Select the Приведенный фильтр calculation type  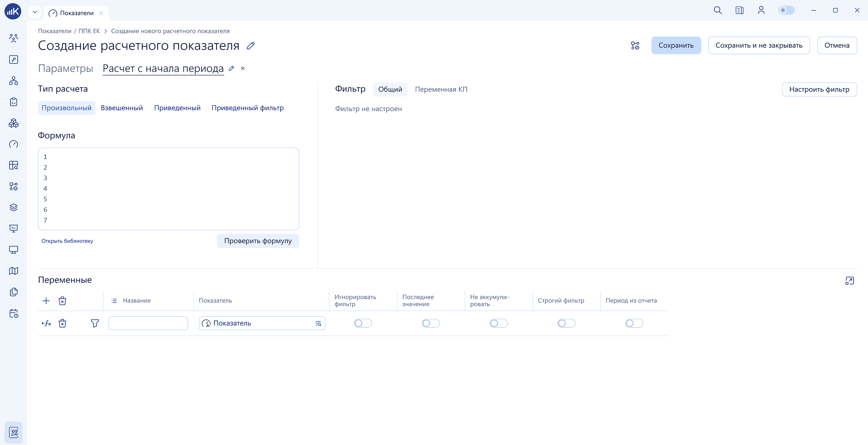248,108
